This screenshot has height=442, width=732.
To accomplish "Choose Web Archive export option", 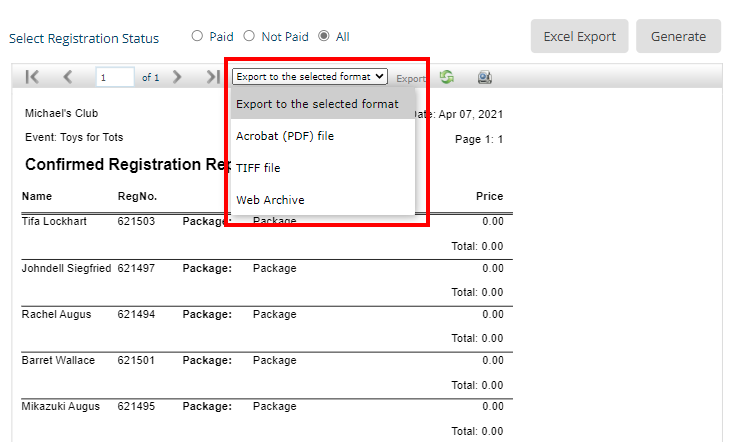I will coord(270,200).
